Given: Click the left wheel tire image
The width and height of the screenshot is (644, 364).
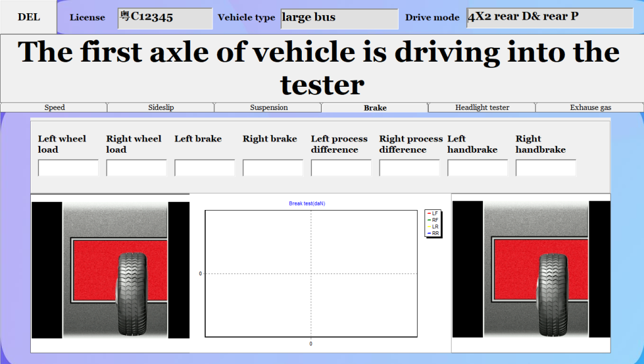Looking at the screenshot, I should click(x=135, y=294).
